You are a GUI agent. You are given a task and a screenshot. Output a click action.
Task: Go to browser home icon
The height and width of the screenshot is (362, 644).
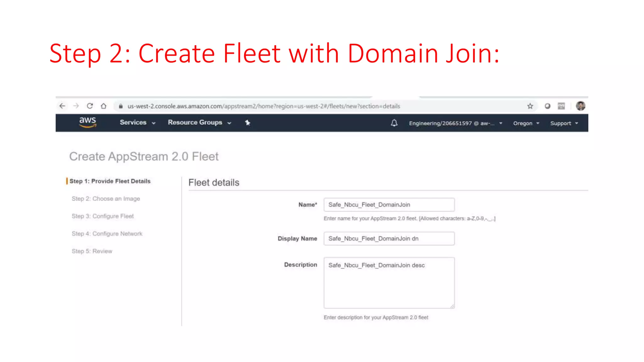[x=103, y=106]
